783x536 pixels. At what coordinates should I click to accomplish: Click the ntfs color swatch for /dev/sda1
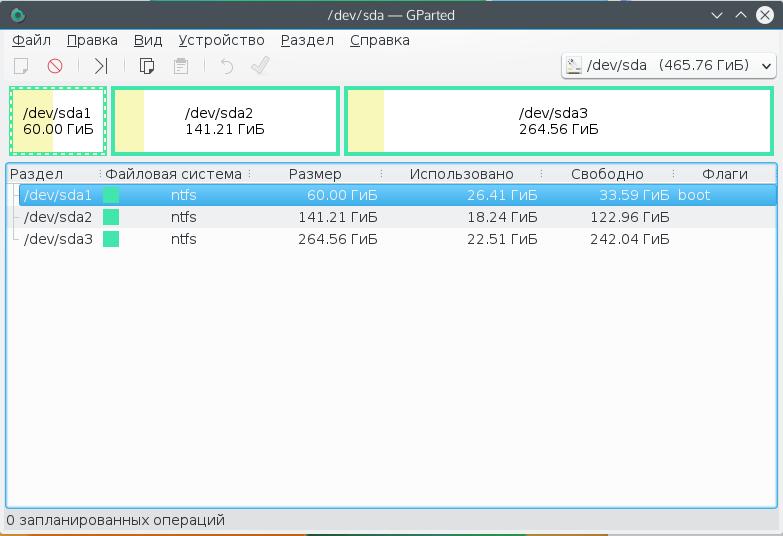tap(111, 195)
